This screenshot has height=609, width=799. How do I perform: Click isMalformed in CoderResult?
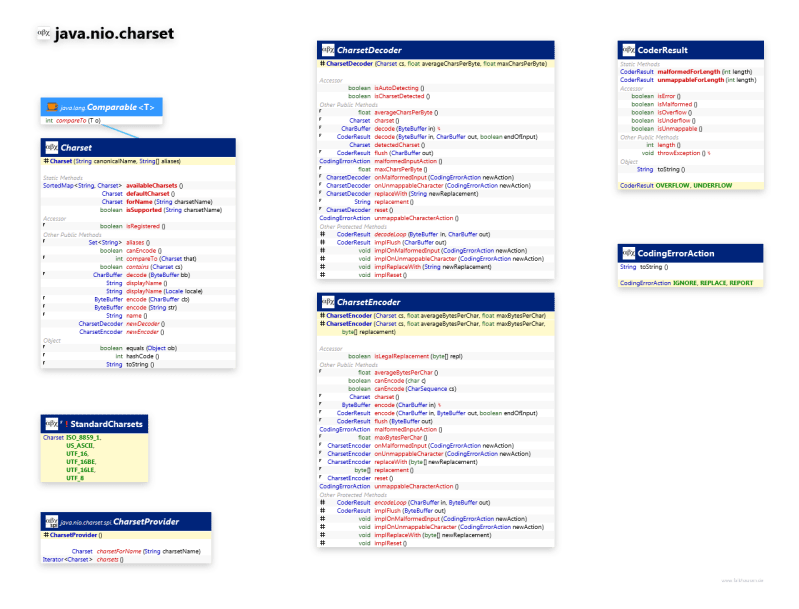coord(675,104)
